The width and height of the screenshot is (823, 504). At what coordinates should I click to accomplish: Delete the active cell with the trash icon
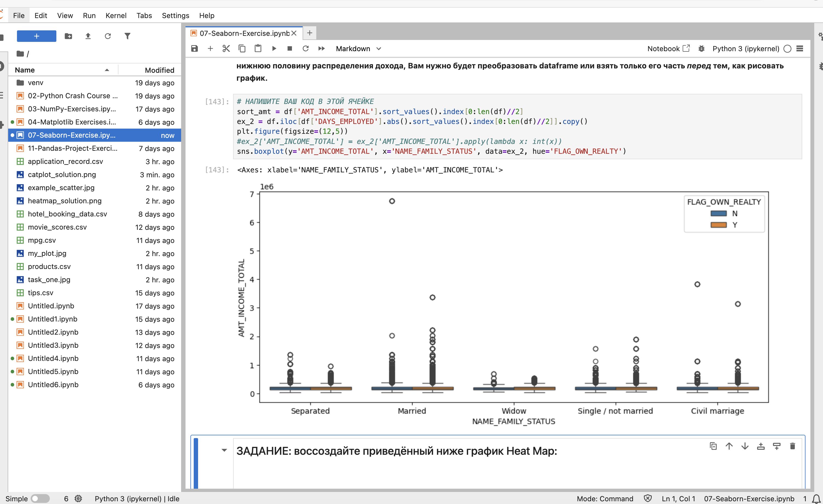tap(793, 446)
